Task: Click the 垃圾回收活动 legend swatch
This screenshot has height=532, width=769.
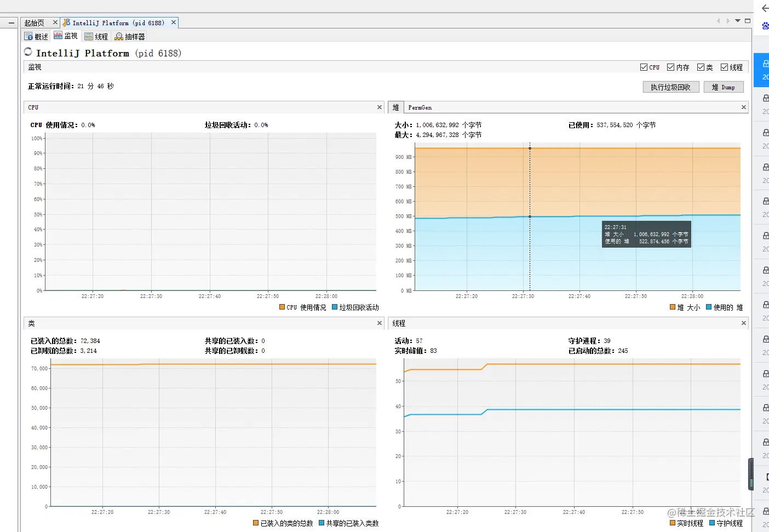Action: (335, 307)
